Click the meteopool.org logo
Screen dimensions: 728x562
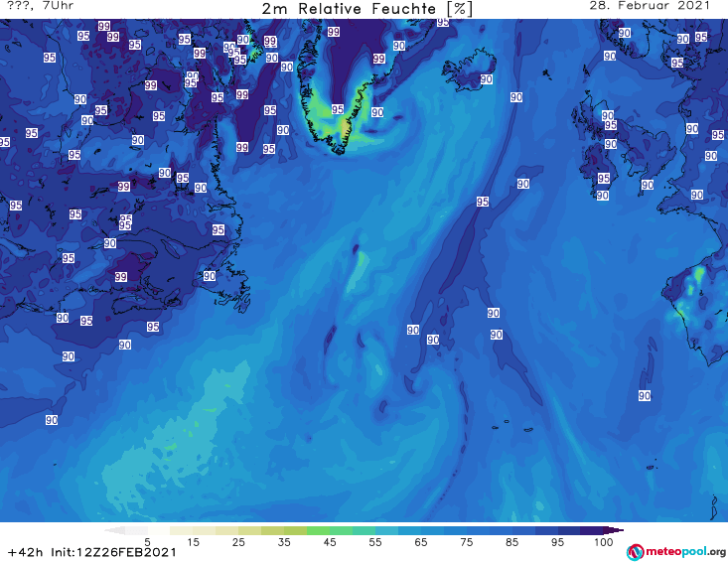coord(676,552)
